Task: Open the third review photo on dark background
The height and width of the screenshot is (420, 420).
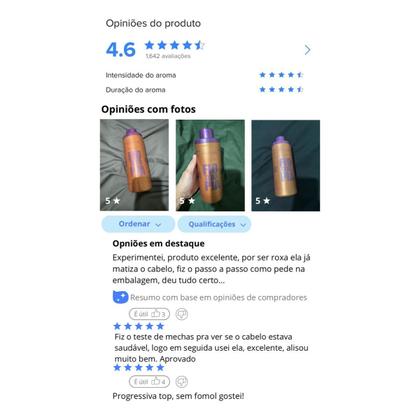Action: click(x=286, y=165)
